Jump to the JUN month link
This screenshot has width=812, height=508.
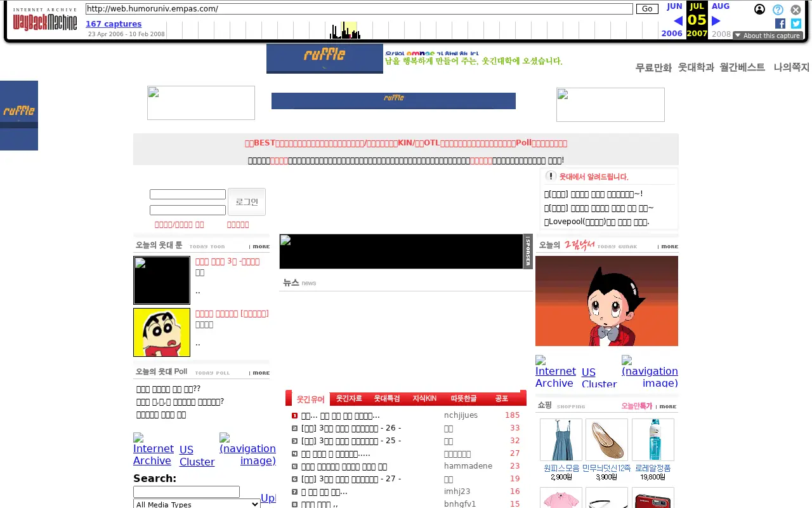click(x=674, y=6)
